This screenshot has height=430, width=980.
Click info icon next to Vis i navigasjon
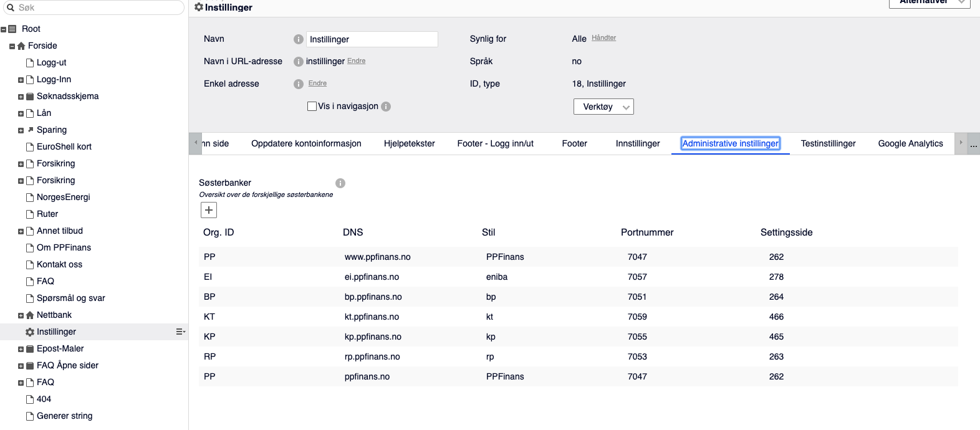pos(386,107)
